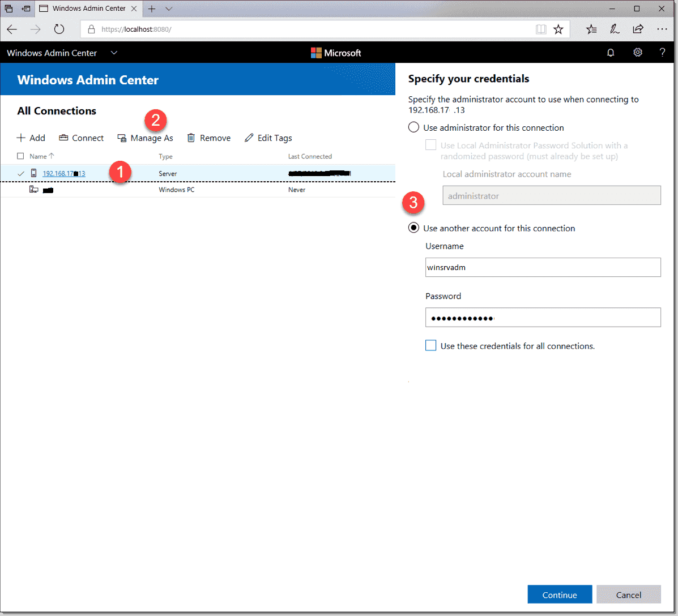Click the Password input field
Screen dimensions: 678x616
[x=543, y=317]
